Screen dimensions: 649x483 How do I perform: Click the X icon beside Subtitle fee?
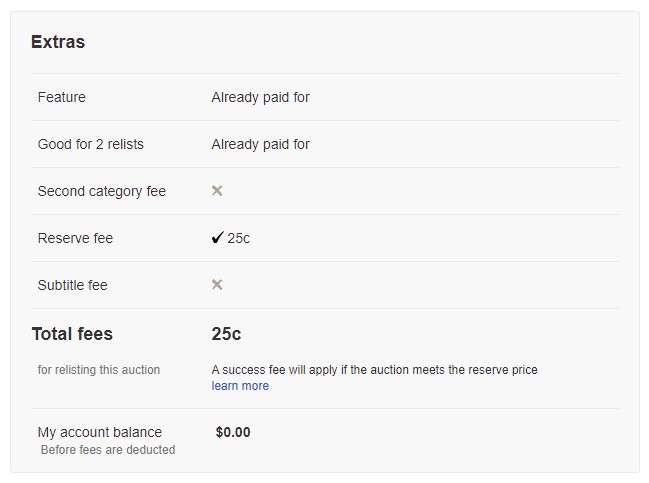(217, 285)
